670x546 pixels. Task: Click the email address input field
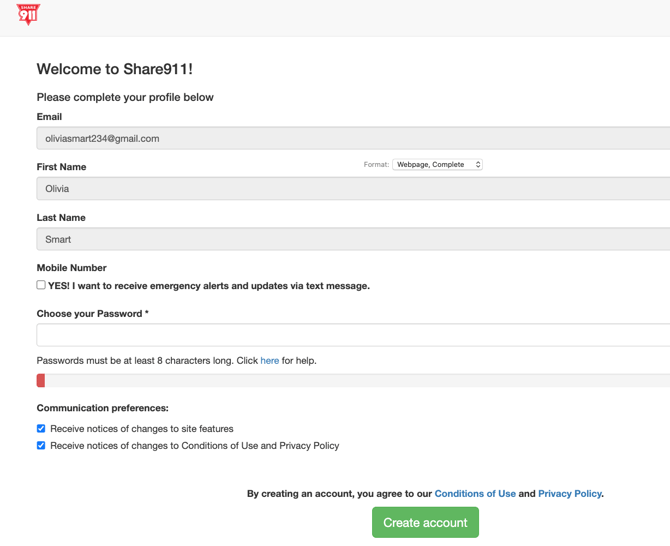[350, 139]
